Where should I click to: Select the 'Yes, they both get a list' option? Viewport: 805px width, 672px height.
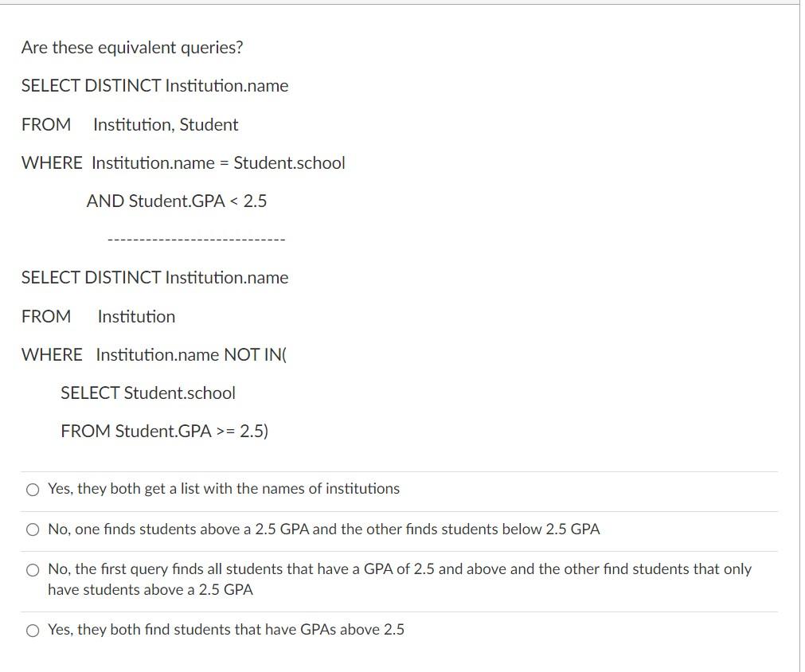click(x=223, y=489)
